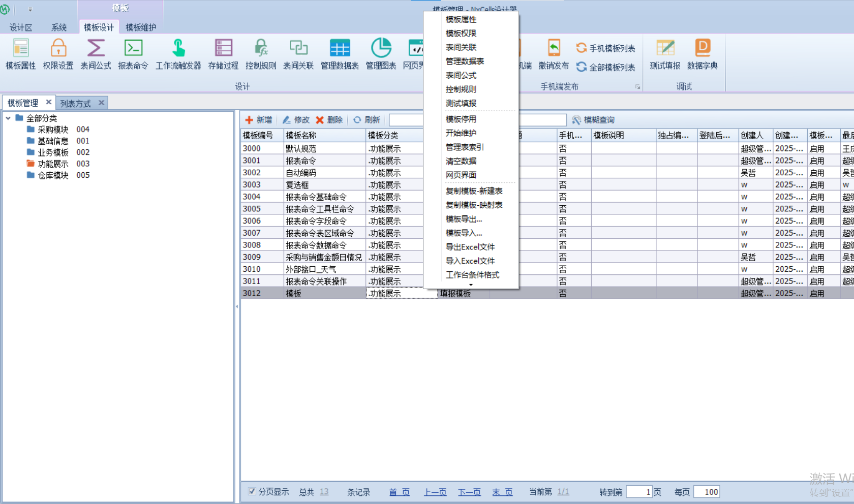Toggle the 分页显示 checkbox
Image resolution: width=854 pixels, height=504 pixels.
coord(252,491)
